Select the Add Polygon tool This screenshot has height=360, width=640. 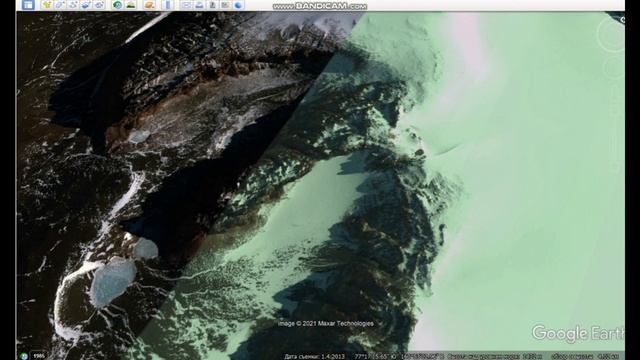click(60, 5)
